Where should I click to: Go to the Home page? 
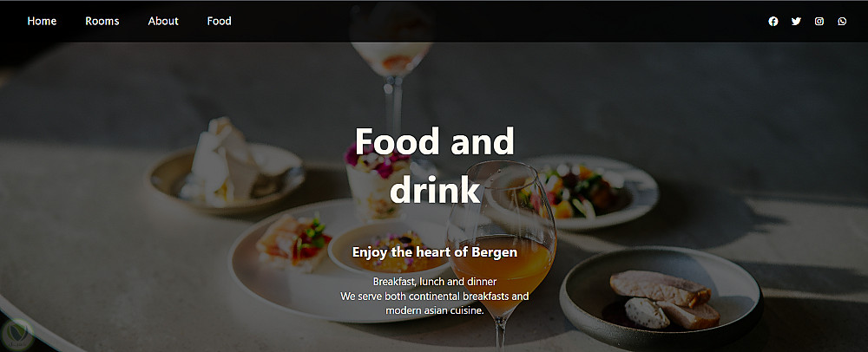(x=42, y=21)
